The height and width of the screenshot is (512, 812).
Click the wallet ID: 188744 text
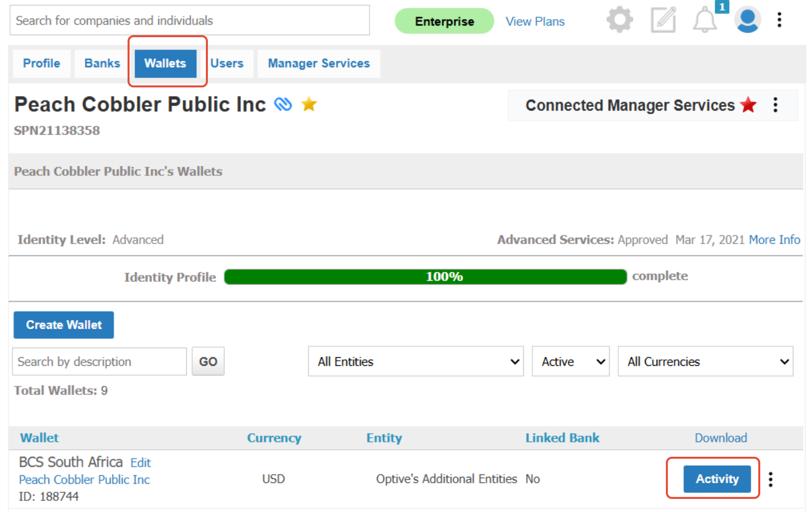click(x=49, y=496)
